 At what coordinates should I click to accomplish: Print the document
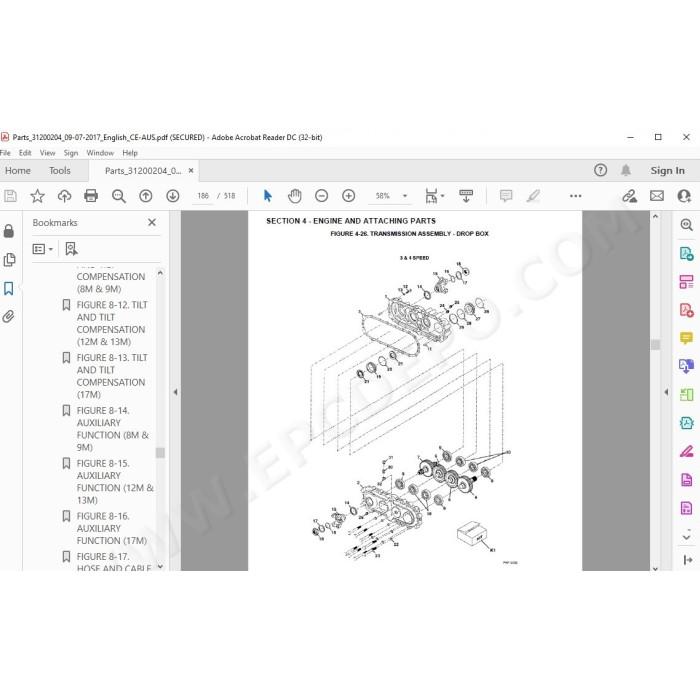(91, 196)
